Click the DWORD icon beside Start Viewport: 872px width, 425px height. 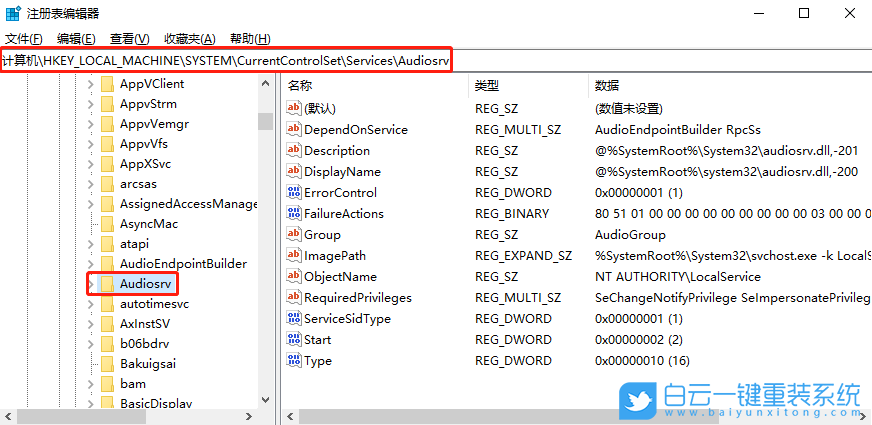(293, 340)
